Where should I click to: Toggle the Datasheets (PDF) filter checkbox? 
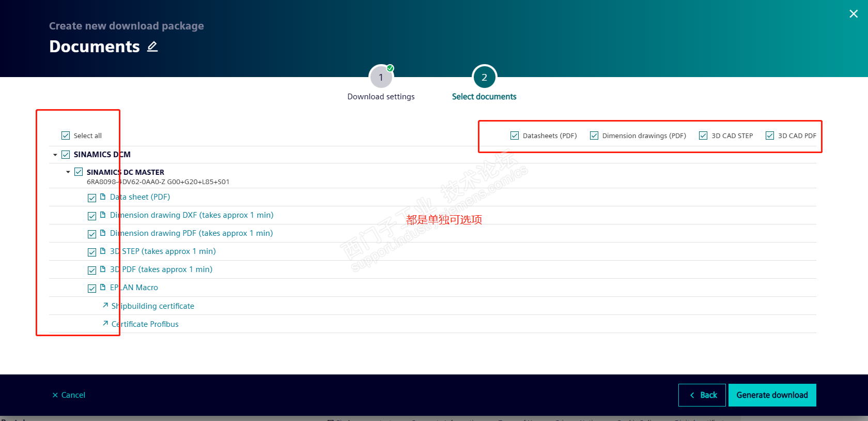[x=515, y=136]
